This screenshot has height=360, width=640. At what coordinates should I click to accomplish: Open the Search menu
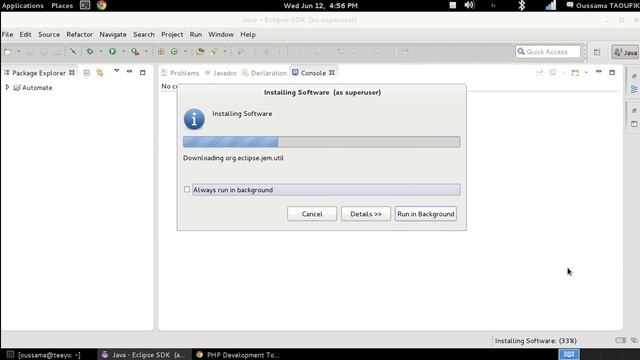pos(144,34)
